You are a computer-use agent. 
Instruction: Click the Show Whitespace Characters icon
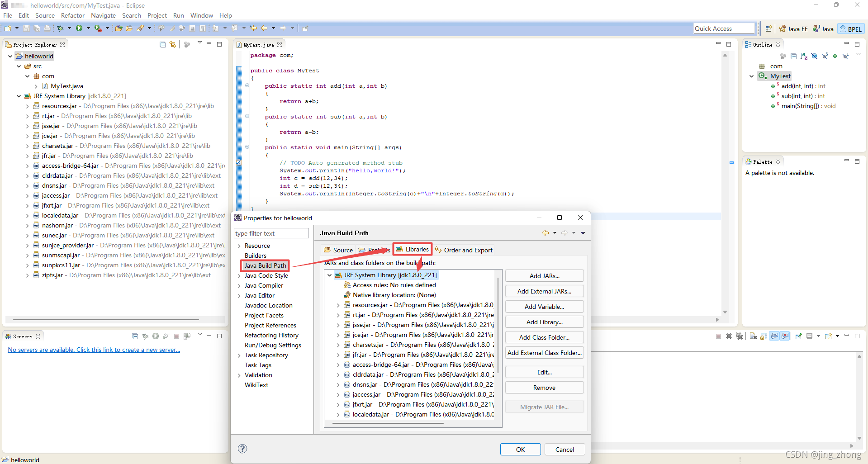pos(203,28)
